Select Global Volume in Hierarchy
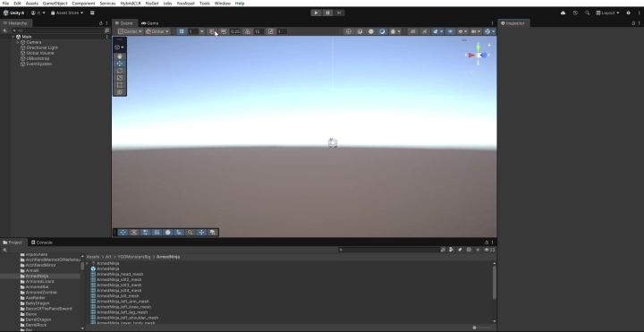The image size is (644, 332). click(40, 53)
